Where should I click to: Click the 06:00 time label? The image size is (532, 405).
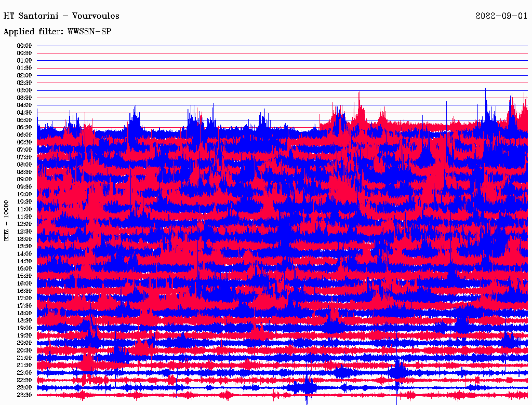pos(24,135)
